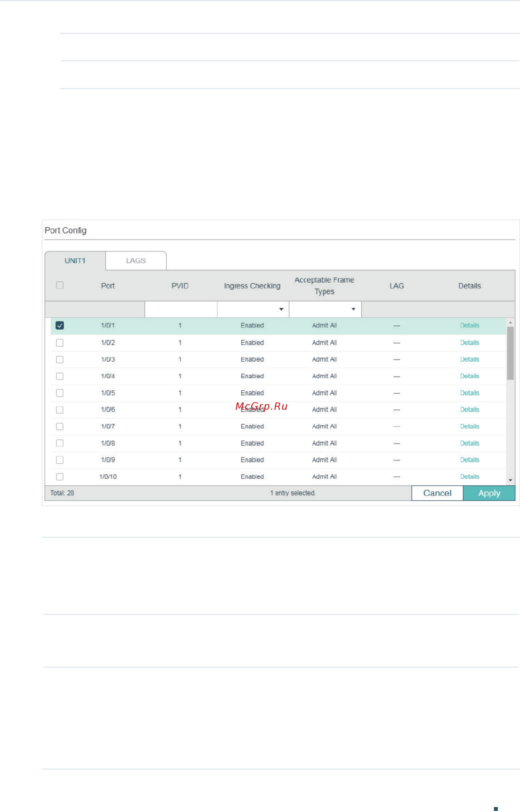
Task: Click Admit All cell for port 1/0/3
Action: (x=324, y=360)
